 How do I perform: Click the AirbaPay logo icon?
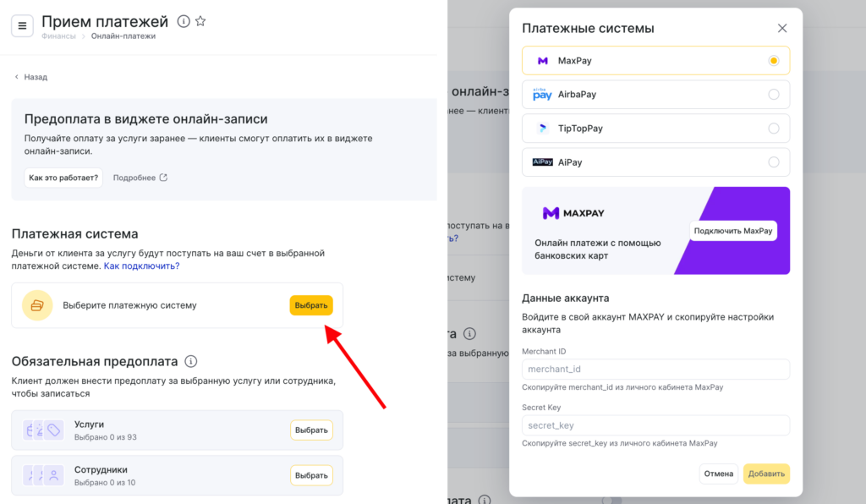pos(542,95)
